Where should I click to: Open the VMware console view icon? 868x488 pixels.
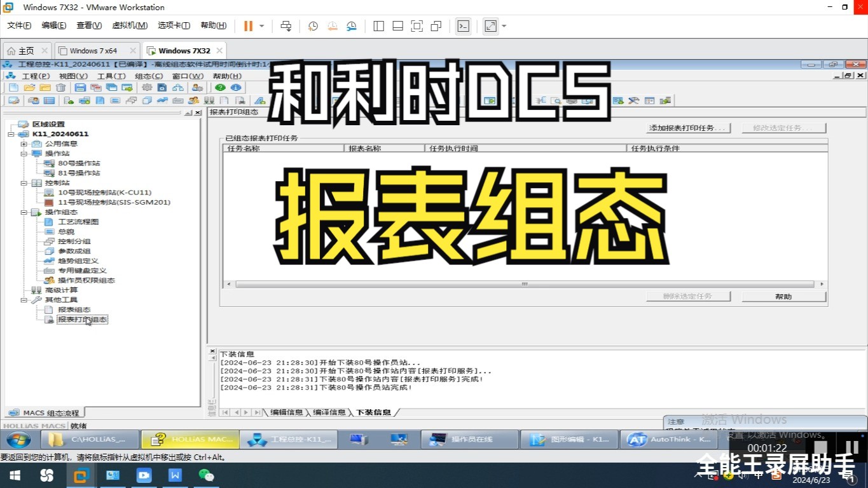[464, 26]
